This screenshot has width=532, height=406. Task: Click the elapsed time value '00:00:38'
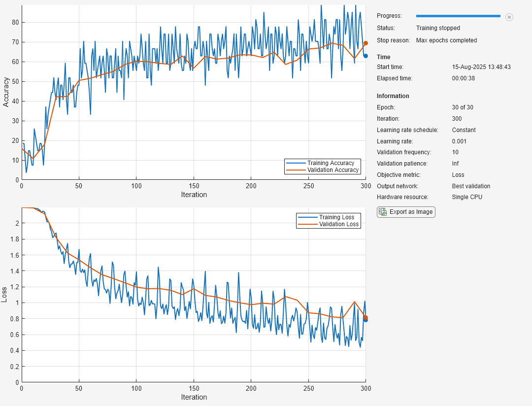pyautogui.click(x=463, y=78)
